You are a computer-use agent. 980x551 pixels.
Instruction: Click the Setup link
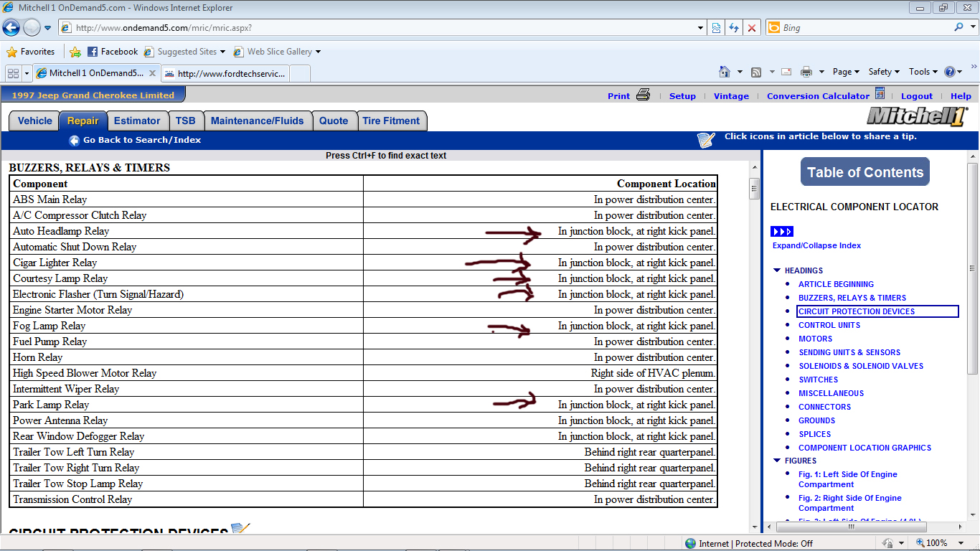pyautogui.click(x=682, y=96)
